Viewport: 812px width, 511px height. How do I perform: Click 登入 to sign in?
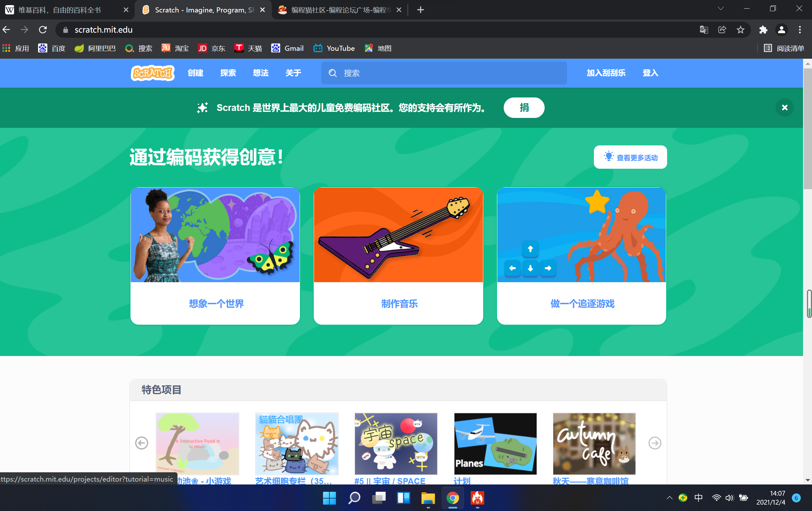click(x=650, y=73)
